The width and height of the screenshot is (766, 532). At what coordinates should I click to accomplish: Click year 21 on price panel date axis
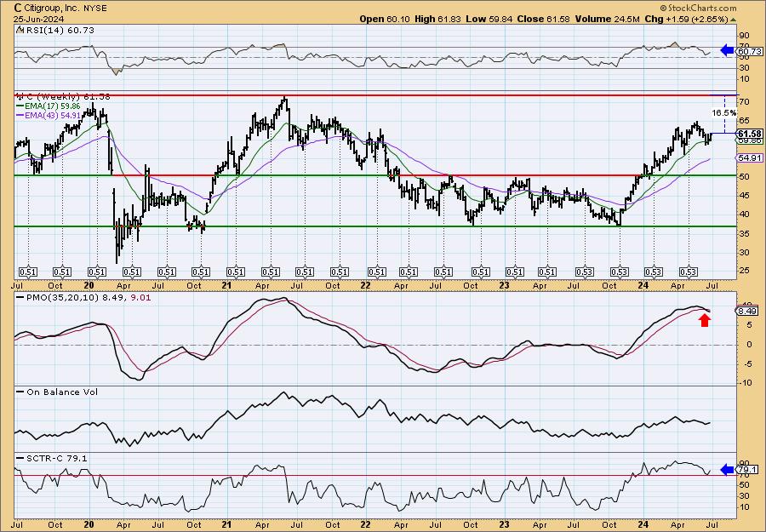[x=226, y=285]
